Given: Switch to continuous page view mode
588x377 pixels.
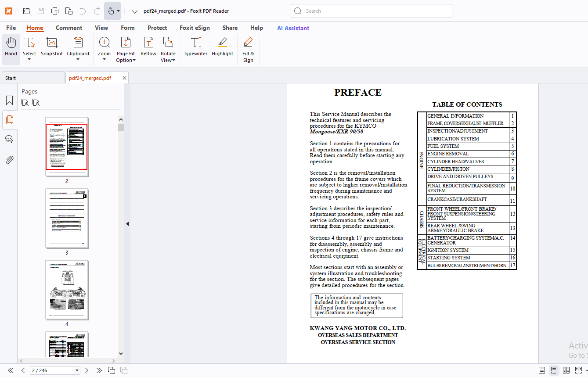Looking at the screenshot, I should click(x=554, y=370).
